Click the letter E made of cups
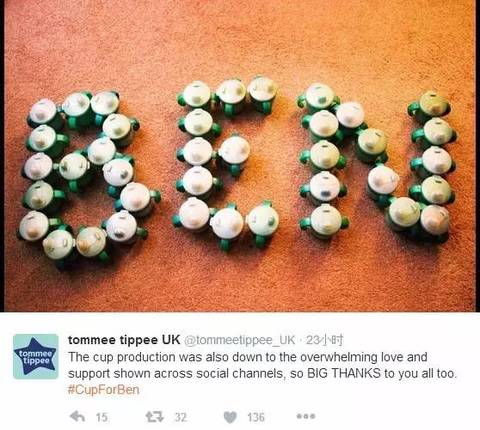This screenshot has width=480, height=430. pos(227,163)
